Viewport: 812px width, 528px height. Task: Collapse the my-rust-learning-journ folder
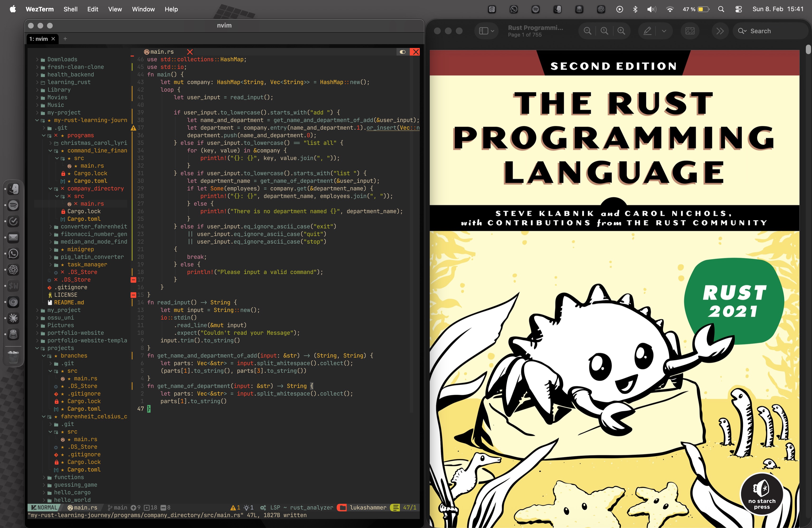[x=37, y=120]
